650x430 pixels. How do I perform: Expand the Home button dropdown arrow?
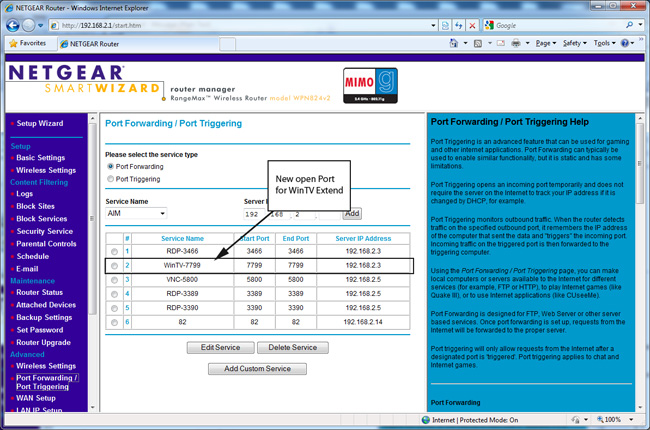465,43
